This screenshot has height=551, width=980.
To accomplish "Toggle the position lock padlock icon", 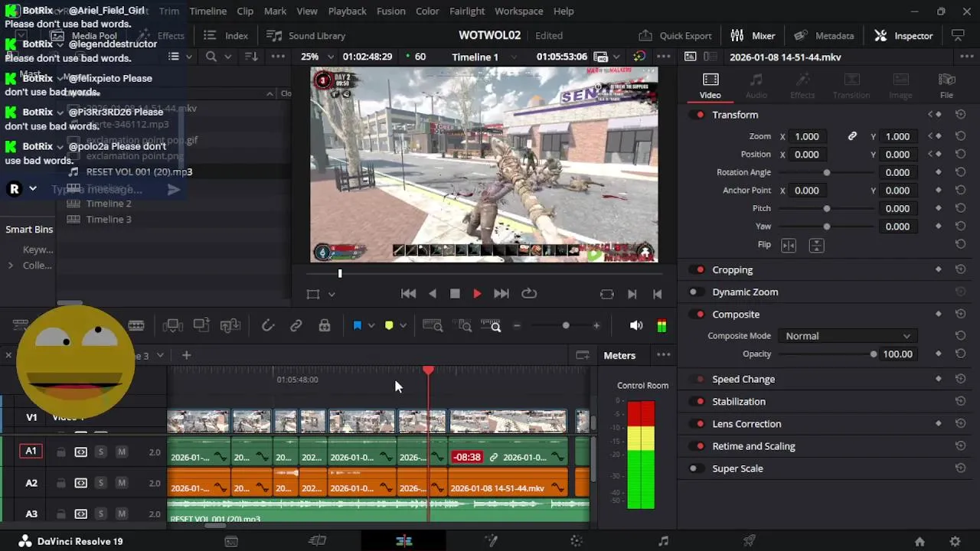I will click(x=325, y=326).
